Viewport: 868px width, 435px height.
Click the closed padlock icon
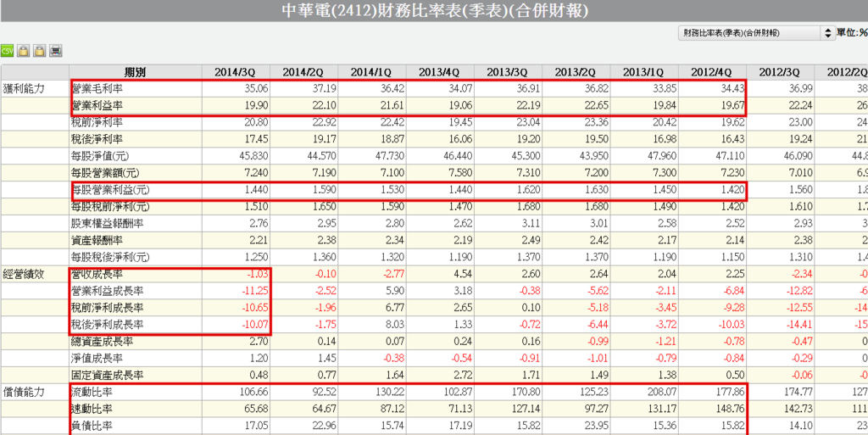coord(23,51)
